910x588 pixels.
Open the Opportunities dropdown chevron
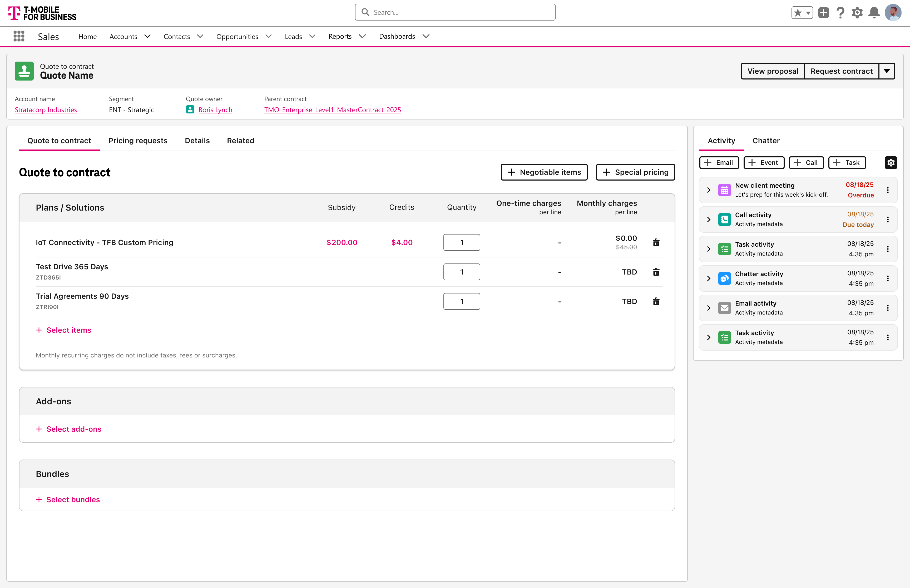(x=269, y=36)
